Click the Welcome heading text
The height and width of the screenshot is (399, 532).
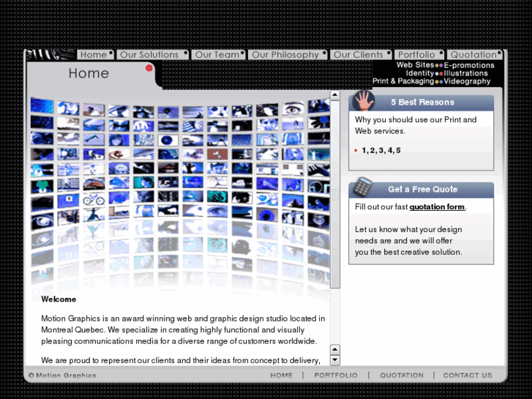(59, 299)
